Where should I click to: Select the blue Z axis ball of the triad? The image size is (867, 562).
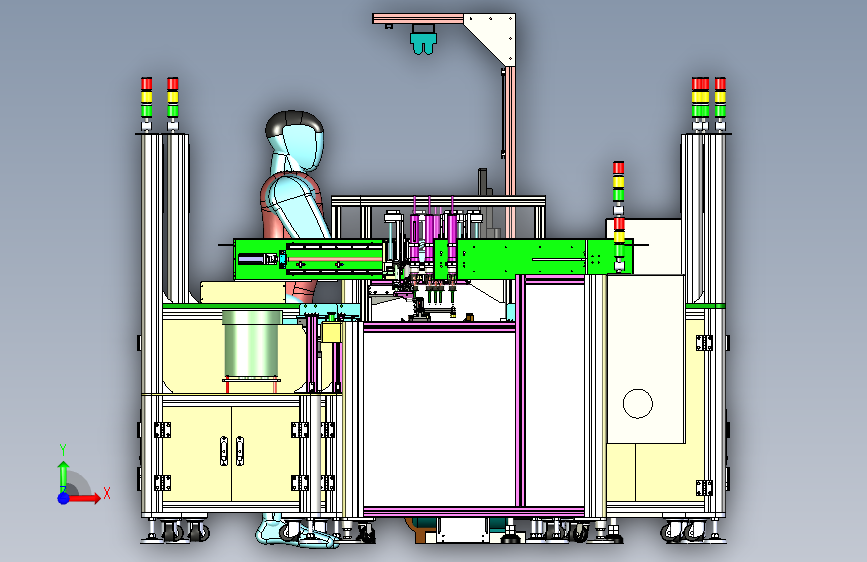[x=64, y=498]
